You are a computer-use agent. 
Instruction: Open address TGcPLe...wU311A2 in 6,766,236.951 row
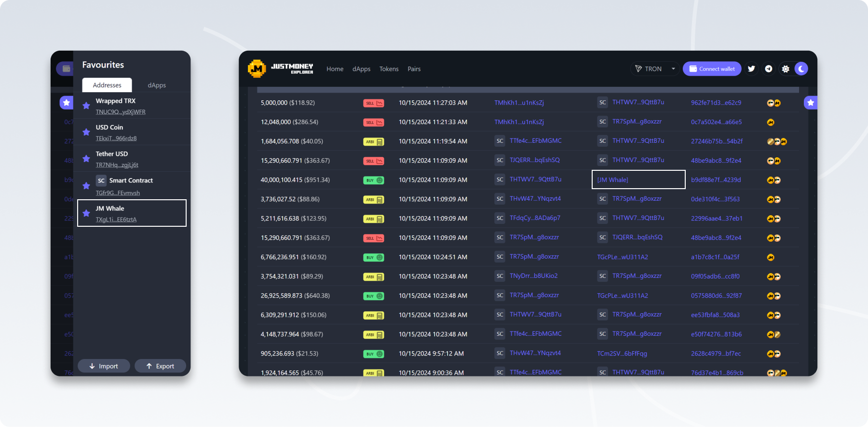pos(623,257)
